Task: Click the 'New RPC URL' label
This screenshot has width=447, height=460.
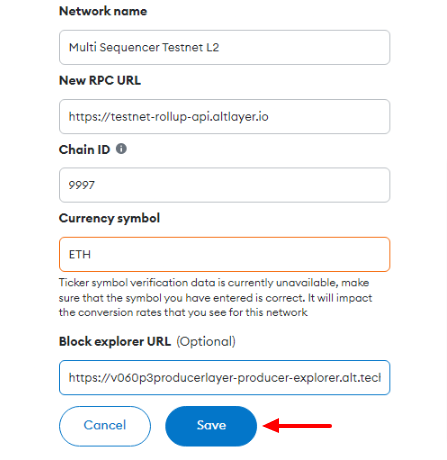Action: [100, 80]
